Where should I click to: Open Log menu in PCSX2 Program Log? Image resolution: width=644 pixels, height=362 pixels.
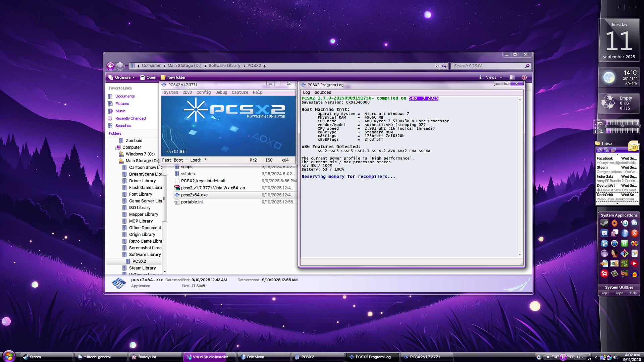tap(307, 93)
